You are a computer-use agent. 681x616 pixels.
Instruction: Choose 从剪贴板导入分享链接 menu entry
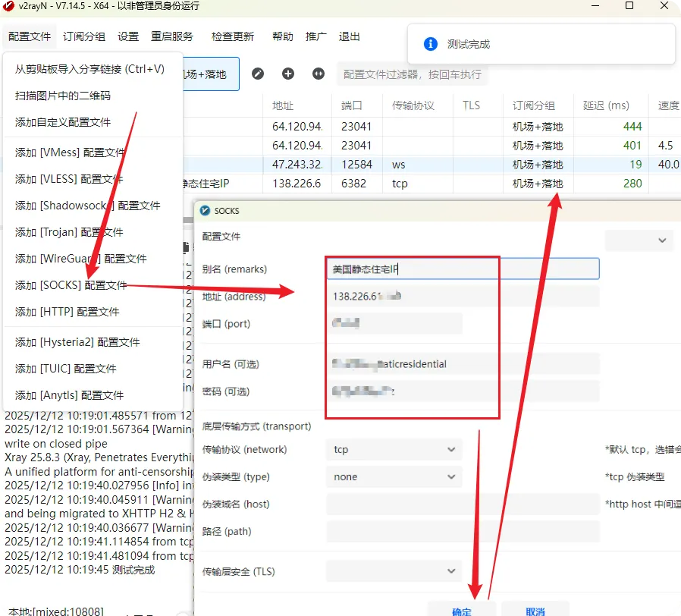pos(93,69)
